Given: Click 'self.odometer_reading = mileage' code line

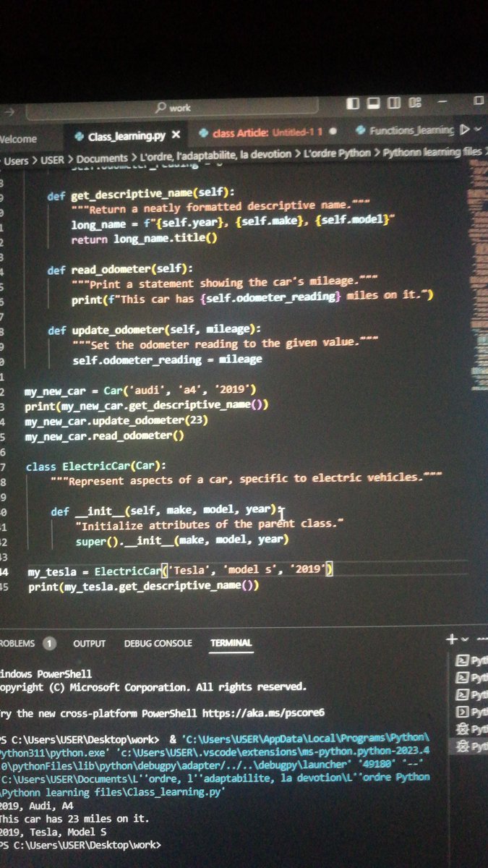Looking at the screenshot, I should pos(167,359).
